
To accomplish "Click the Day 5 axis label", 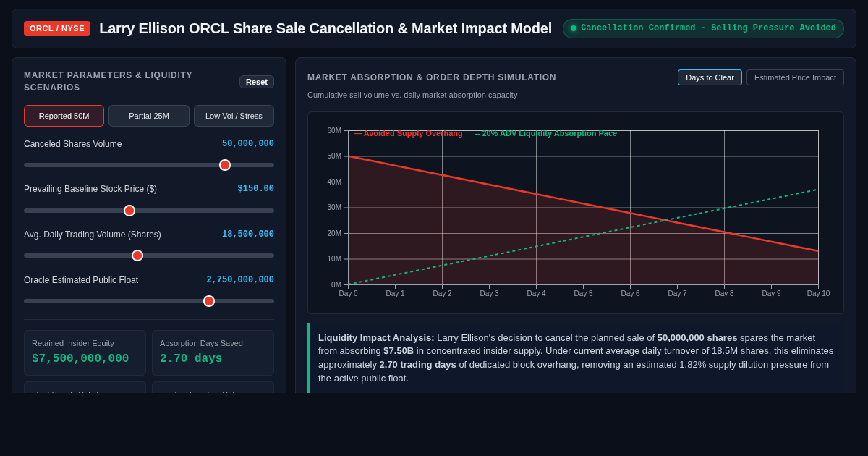I will coord(583,293).
